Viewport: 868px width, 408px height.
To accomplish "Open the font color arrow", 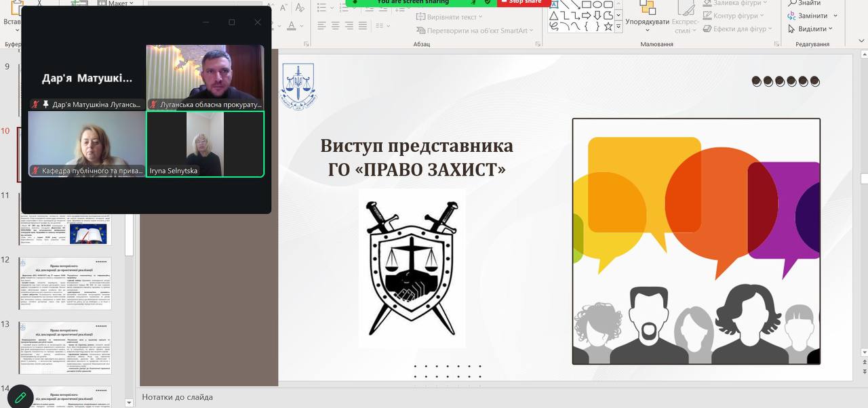I will point(302,26).
